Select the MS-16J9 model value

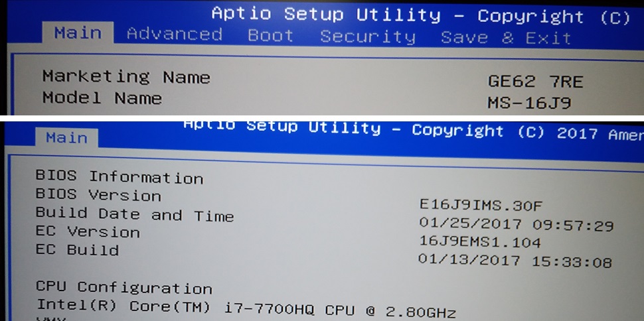[529, 103]
